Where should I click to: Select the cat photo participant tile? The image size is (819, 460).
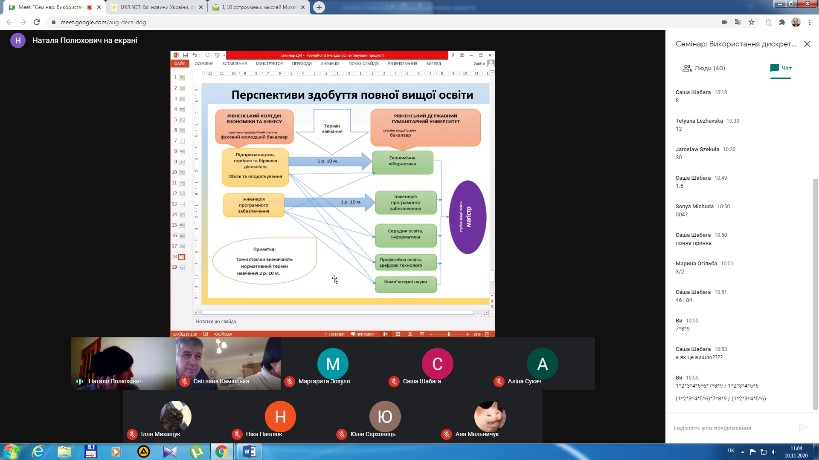coord(176,416)
